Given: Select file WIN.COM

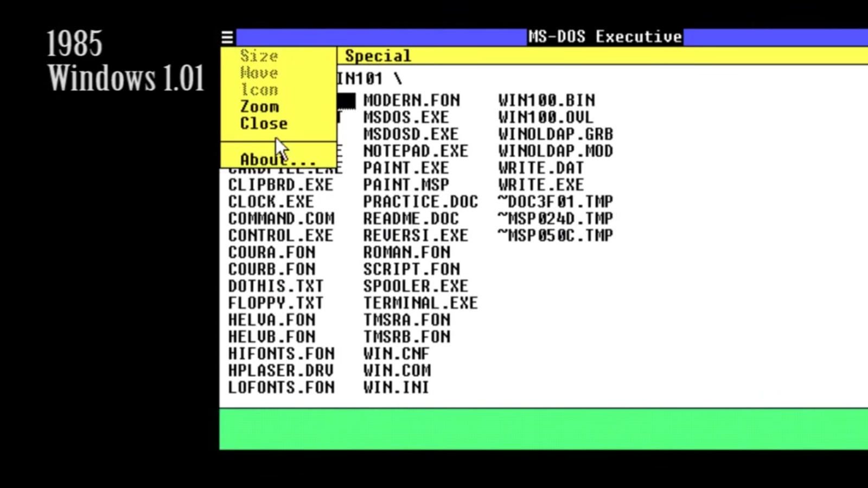Looking at the screenshot, I should (x=397, y=370).
